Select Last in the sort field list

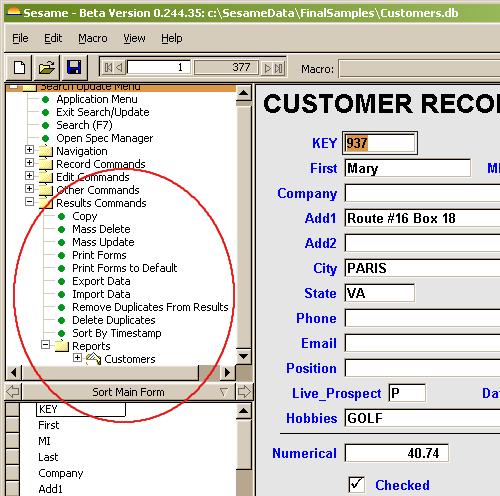tap(48, 457)
